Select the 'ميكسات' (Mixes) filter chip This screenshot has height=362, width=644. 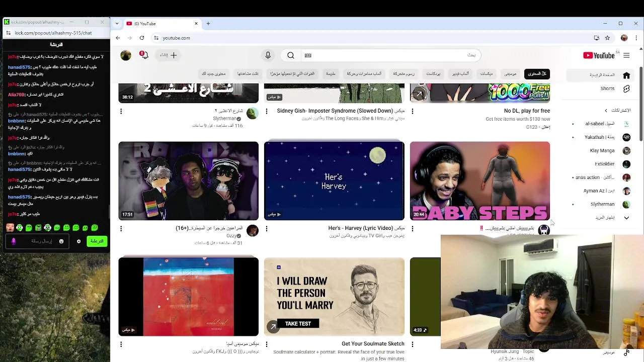pos(487,74)
